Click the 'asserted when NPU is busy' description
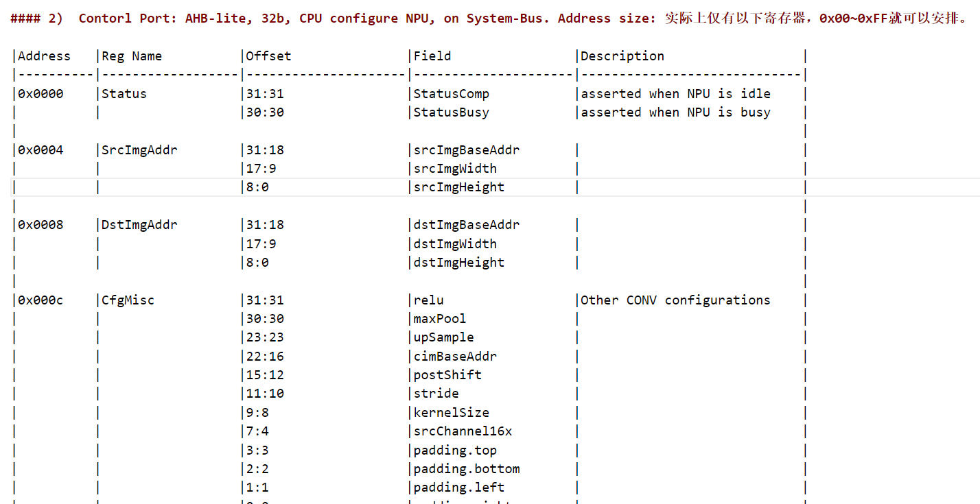The image size is (980, 504). [675, 112]
